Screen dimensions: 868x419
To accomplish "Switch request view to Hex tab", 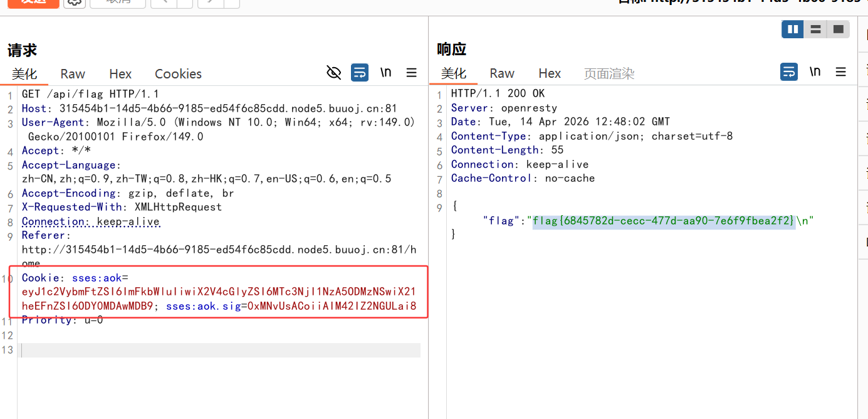I will (120, 74).
